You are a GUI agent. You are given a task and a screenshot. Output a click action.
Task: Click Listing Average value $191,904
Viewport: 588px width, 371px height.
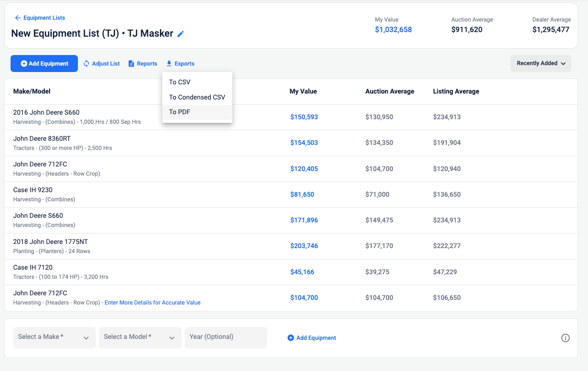click(447, 143)
